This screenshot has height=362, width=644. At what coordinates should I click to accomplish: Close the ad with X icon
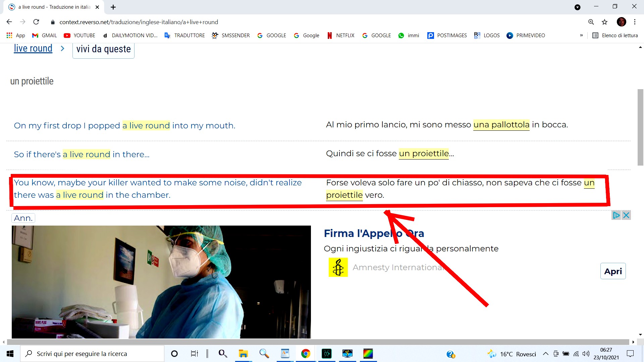pyautogui.click(x=626, y=215)
